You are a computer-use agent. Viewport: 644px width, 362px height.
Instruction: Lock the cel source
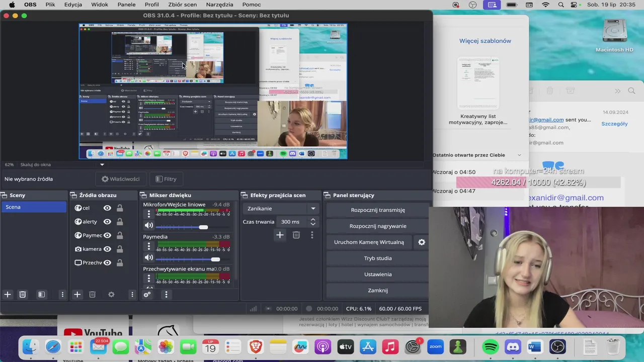[120, 208]
